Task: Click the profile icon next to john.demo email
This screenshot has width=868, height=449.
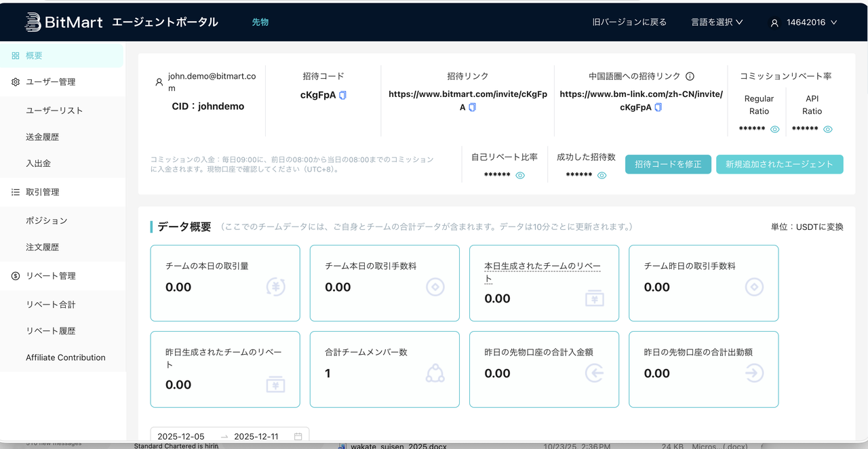Action: pos(159,82)
